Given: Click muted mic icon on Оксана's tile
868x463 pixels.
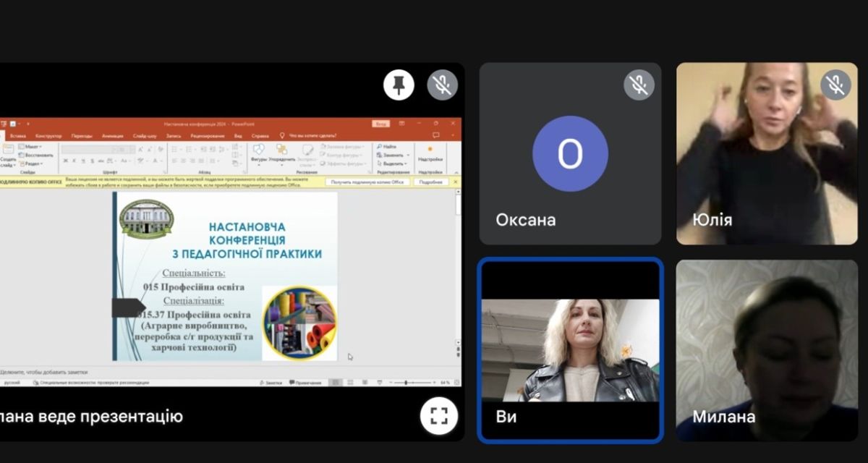Looking at the screenshot, I should pos(639,85).
